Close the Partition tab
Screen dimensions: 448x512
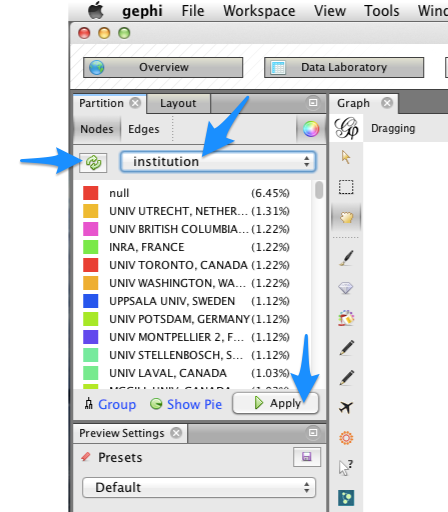135,103
